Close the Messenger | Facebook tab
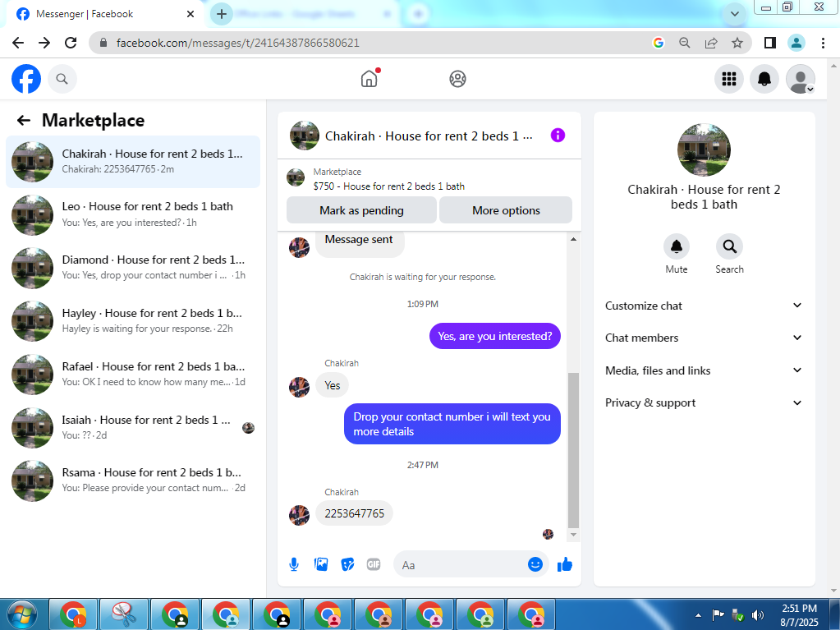This screenshot has width=840, height=630. (190, 14)
